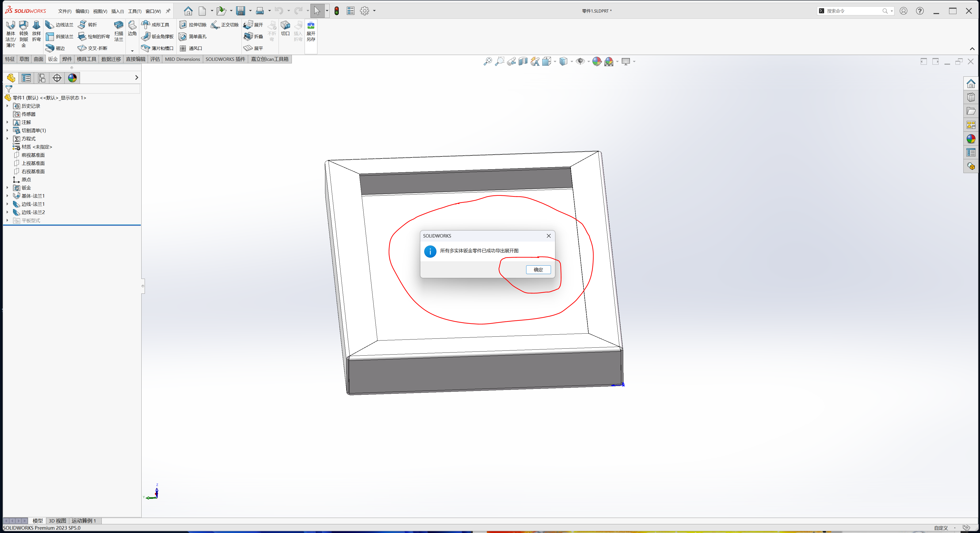980x533 pixels.
Task: Click the feature tree filter field
Action: [72, 89]
